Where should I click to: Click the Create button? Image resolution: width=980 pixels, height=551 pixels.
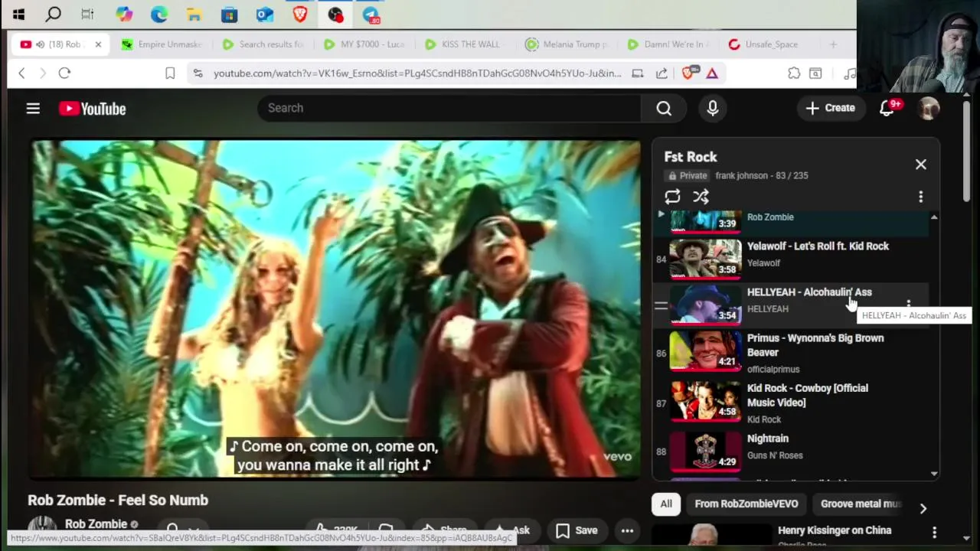tap(831, 109)
